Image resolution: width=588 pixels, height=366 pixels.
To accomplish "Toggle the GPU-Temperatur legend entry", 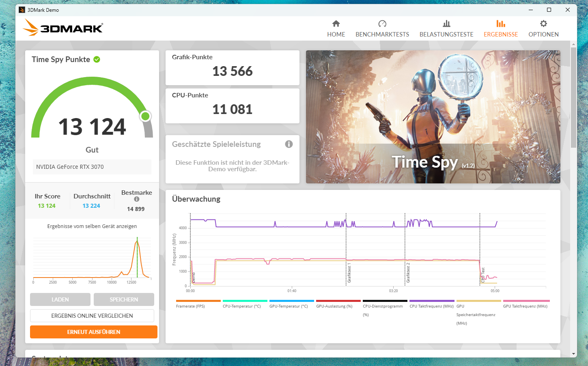I will 291,304.
